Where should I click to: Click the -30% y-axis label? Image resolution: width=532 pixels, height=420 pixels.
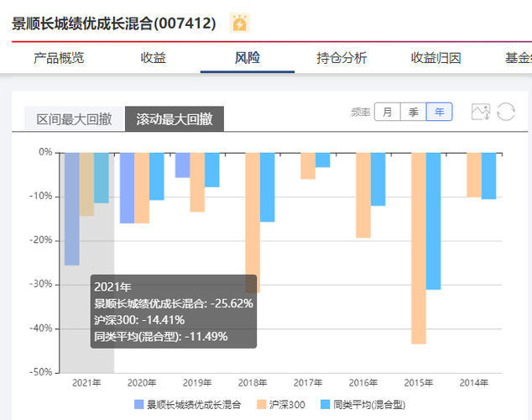click(x=41, y=284)
